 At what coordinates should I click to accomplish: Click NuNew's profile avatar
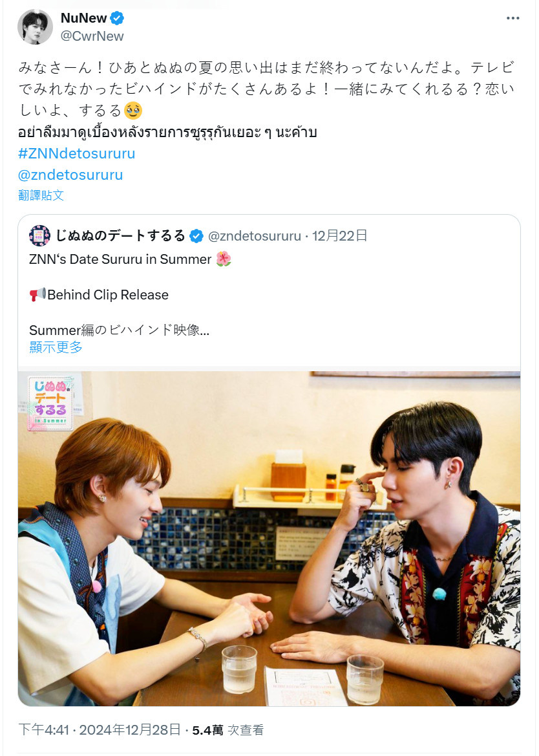click(35, 27)
